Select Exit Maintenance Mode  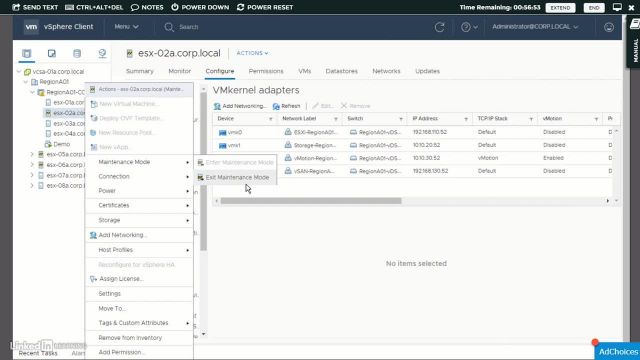click(236, 178)
